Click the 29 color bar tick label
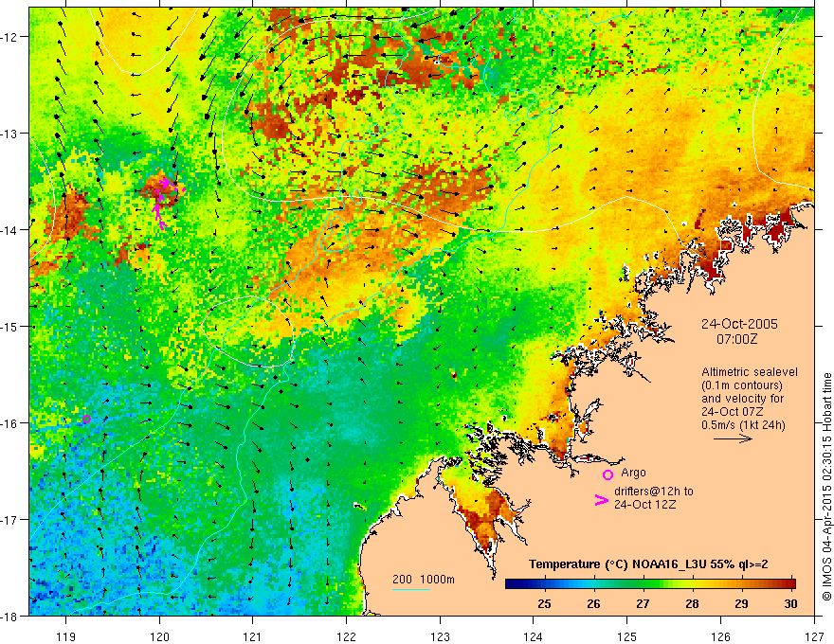 tap(741, 603)
